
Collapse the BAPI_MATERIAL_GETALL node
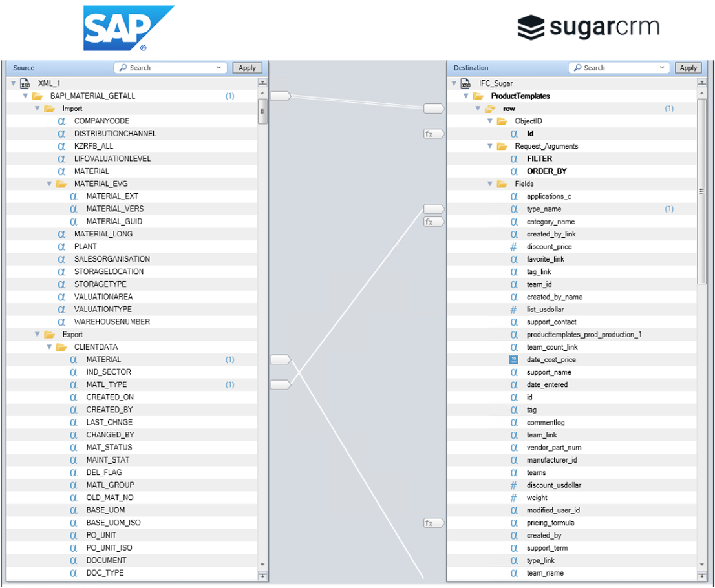[25, 95]
